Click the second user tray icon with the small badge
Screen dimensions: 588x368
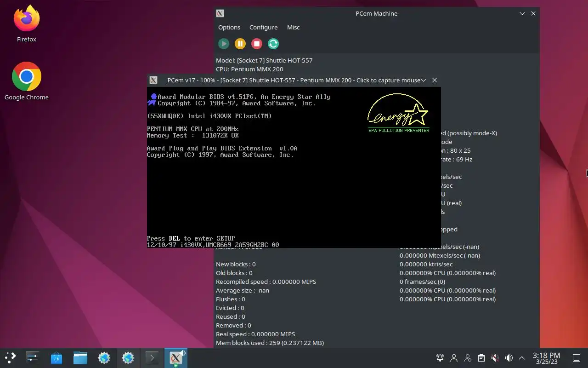468,358
